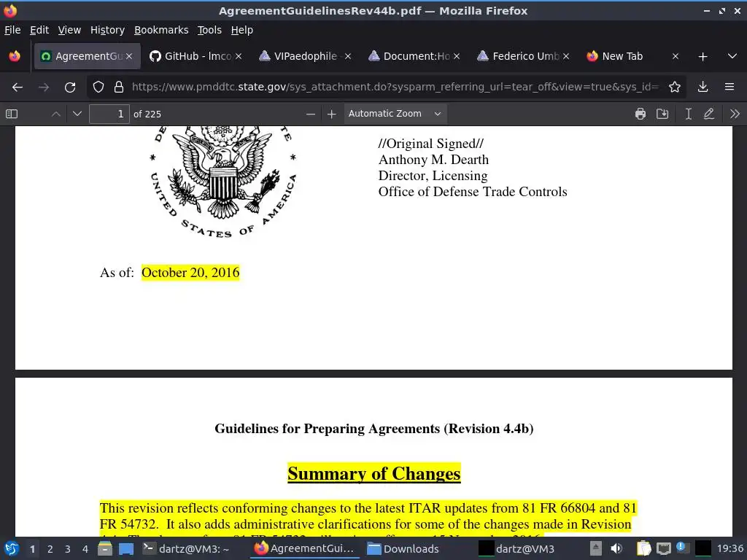747x560 pixels.
Task: Click the United States seal image
Action: tap(223, 183)
